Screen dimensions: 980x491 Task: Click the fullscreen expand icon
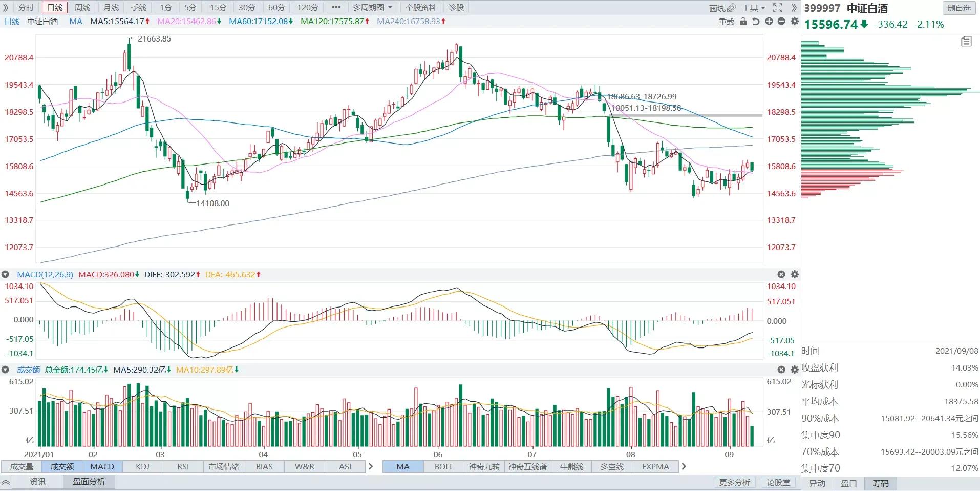(778, 8)
